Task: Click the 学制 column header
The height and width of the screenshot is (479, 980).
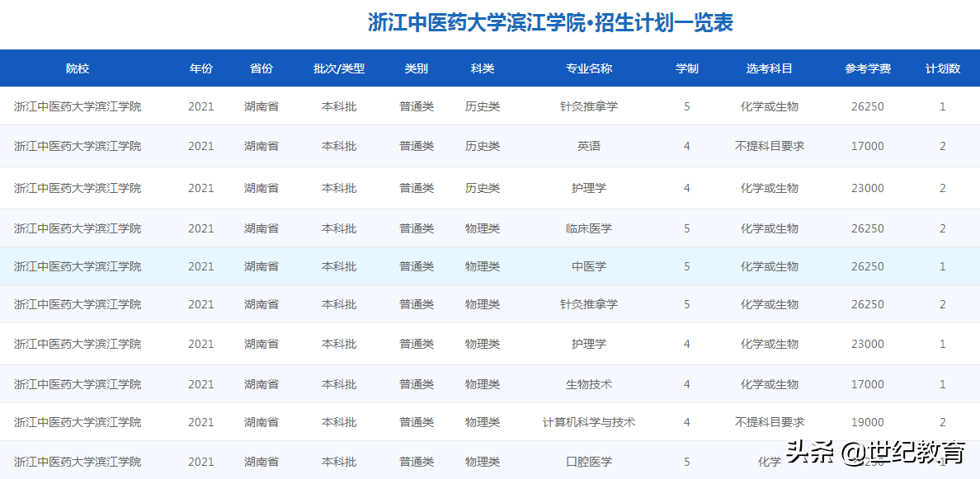Action: pyautogui.click(x=686, y=68)
